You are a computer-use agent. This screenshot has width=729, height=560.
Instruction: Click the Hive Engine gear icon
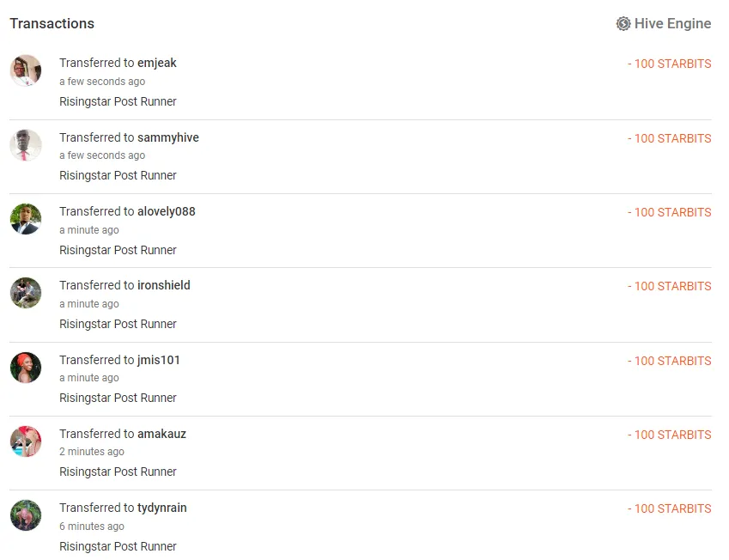coord(623,24)
